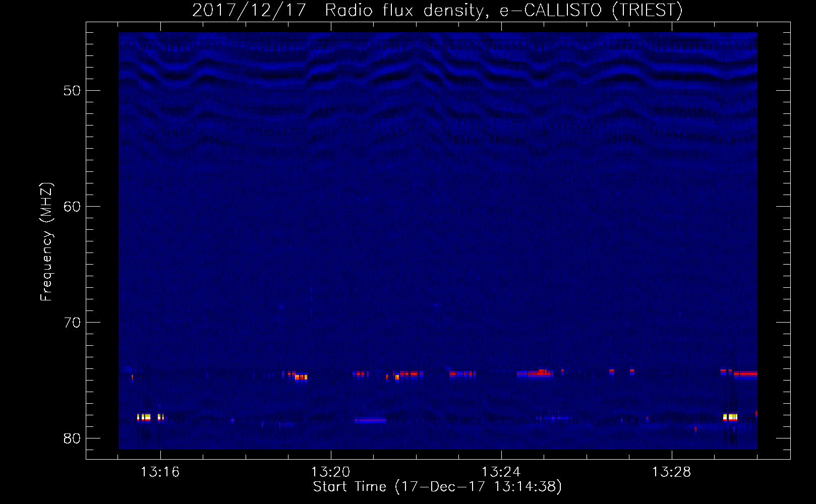Click the 13:28 time axis label
This screenshot has height=504, width=816.
click(x=671, y=472)
